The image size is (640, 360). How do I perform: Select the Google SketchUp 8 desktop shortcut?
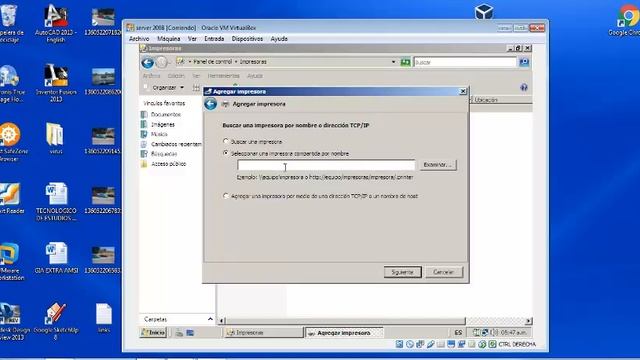pos(56,322)
